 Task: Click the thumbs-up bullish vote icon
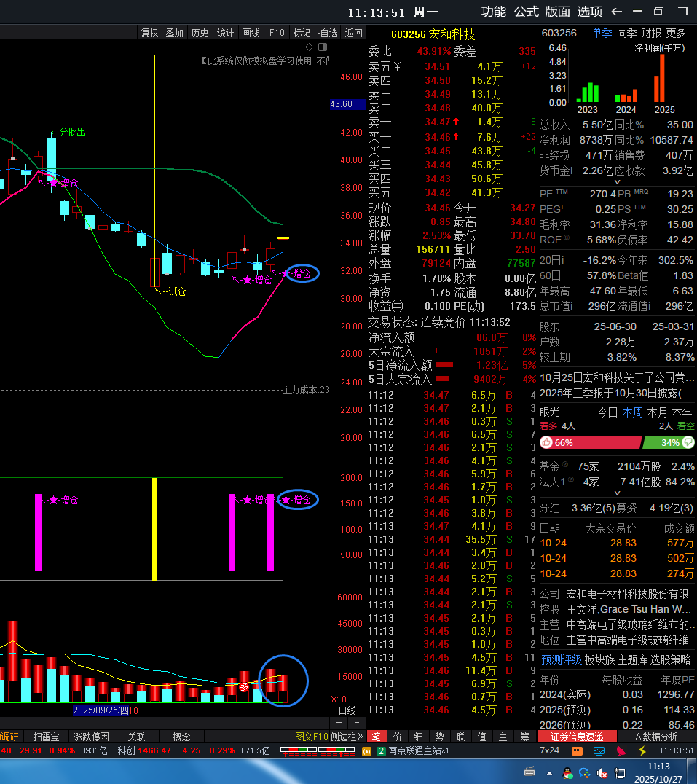click(546, 443)
